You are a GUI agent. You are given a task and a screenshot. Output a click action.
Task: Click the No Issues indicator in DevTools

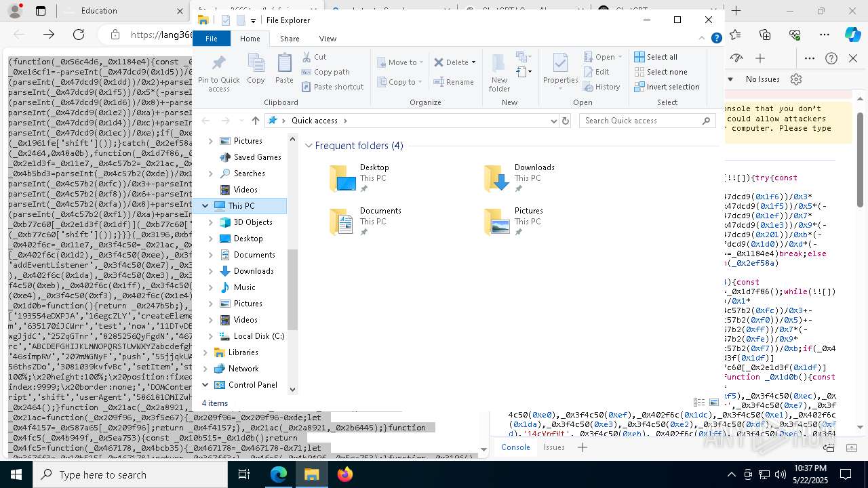762,79
